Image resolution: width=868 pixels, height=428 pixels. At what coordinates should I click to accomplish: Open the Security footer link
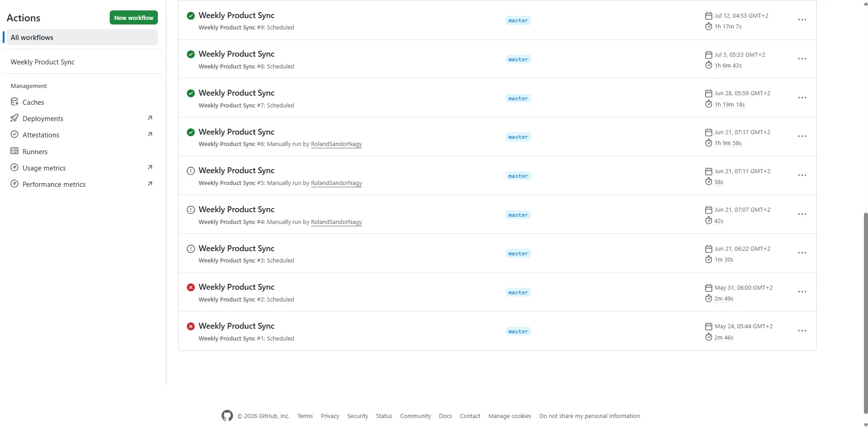tap(358, 416)
